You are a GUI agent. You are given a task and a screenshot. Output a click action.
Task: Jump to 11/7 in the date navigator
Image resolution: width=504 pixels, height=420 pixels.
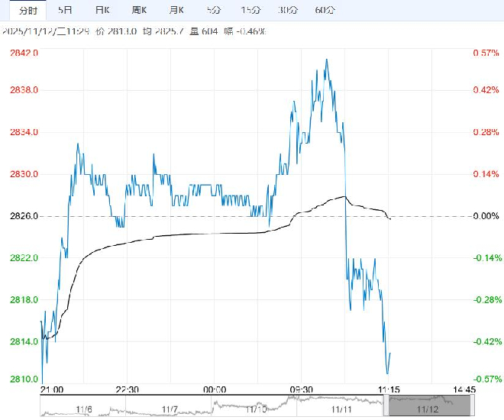(x=170, y=409)
